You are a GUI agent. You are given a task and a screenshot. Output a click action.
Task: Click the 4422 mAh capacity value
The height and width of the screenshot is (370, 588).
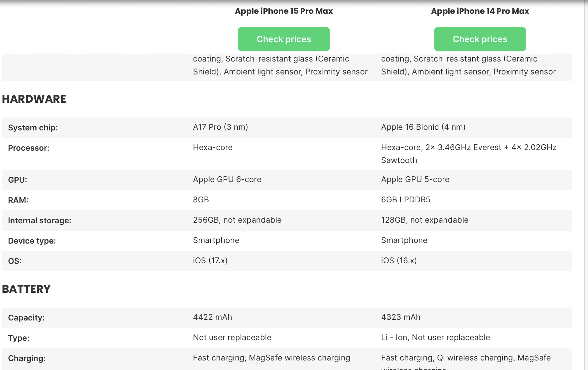(212, 317)
